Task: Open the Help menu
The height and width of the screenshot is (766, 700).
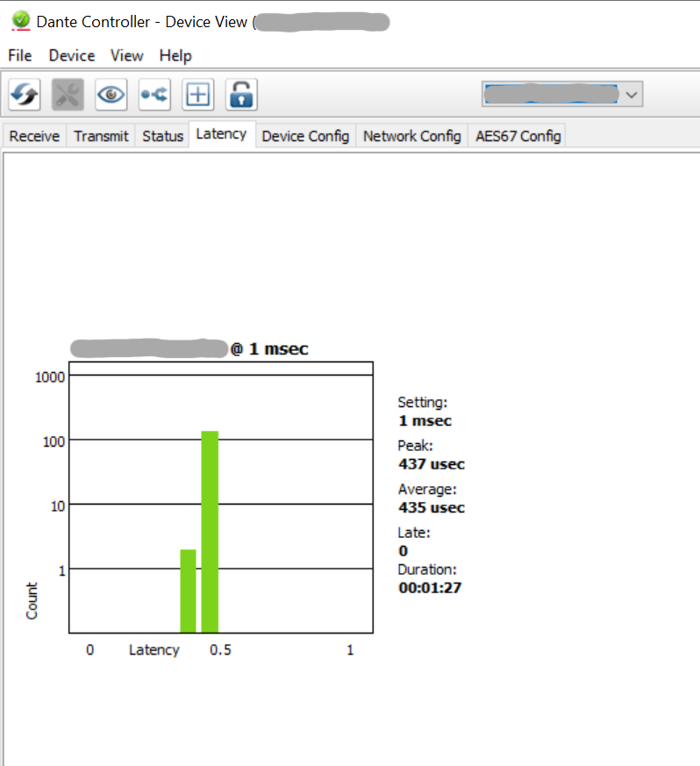Action: (x=175, y=56)
